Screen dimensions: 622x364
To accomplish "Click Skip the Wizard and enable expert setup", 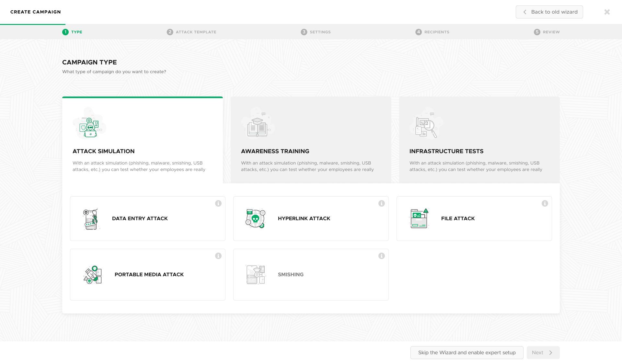I will tap(467, 353).
